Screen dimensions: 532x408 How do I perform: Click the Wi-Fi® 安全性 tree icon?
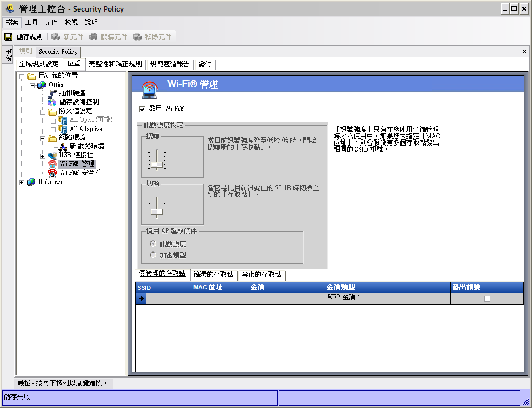click(52, 173)
